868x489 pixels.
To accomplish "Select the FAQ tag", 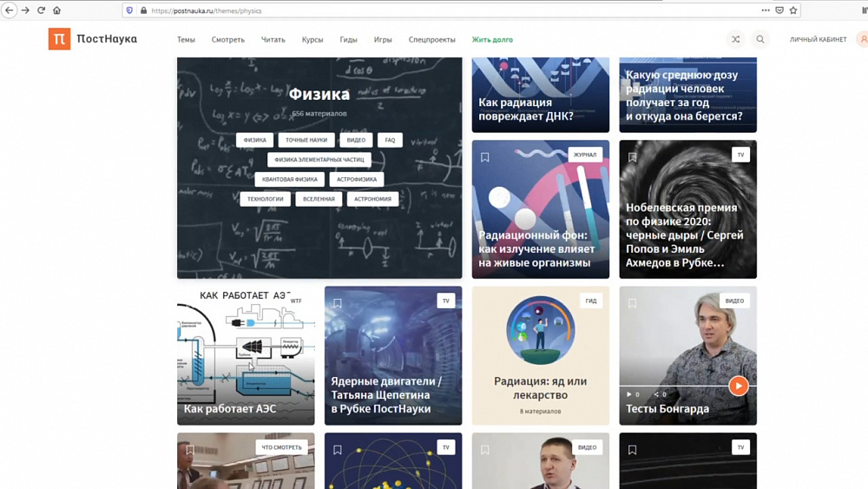I will click(391, 140).
